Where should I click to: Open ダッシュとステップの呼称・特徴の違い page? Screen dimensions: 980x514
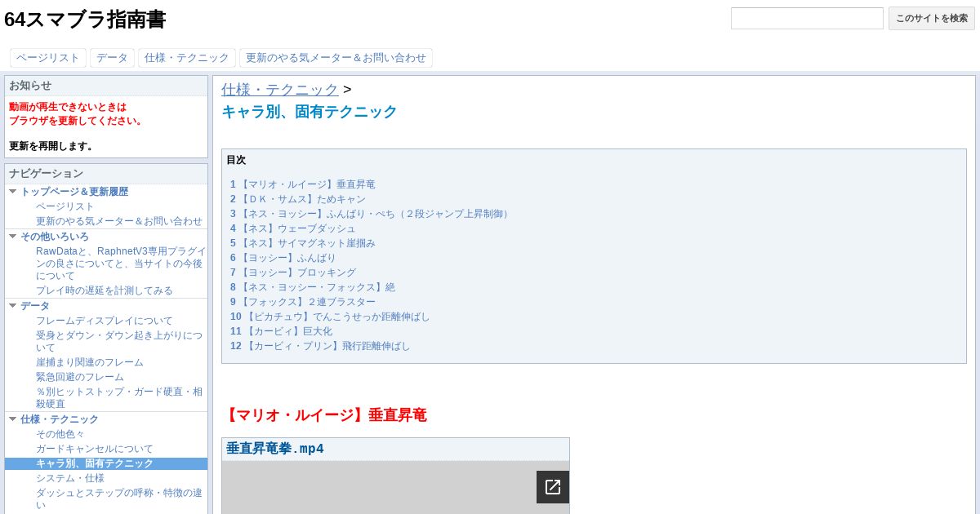coord(119,498)
